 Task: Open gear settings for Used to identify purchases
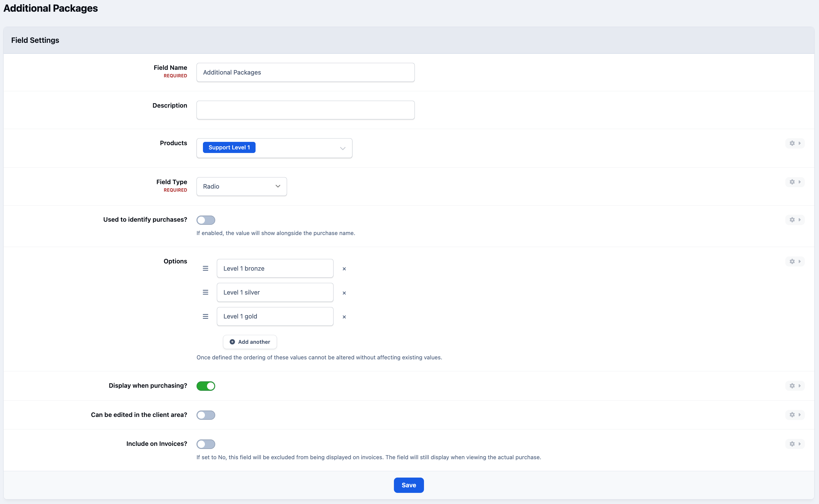(795, 220)
